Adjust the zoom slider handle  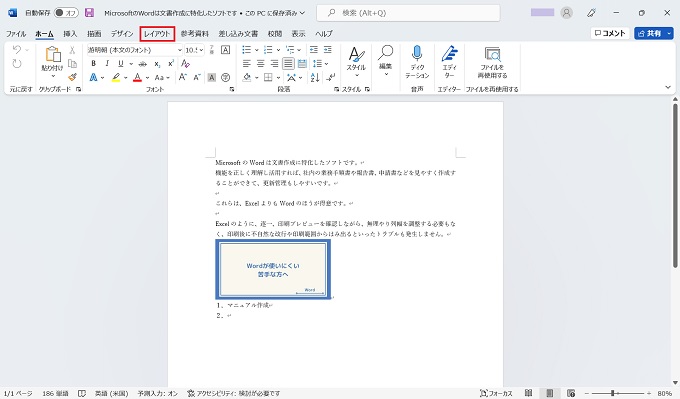(x=612, y=393)
